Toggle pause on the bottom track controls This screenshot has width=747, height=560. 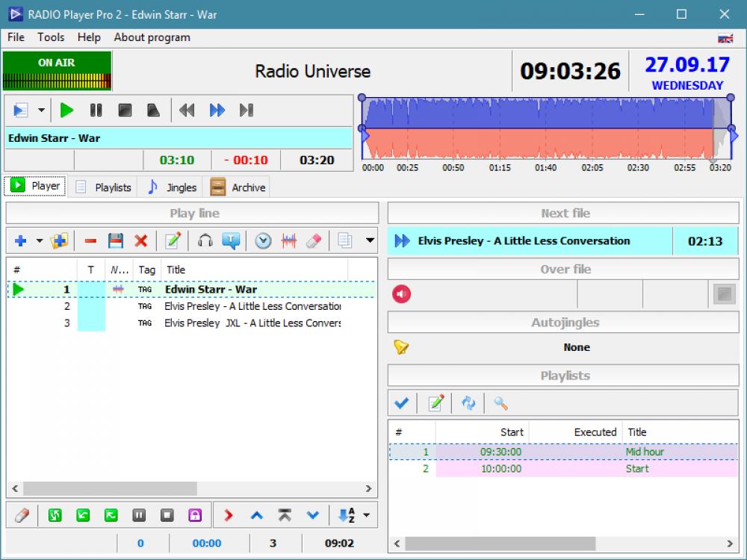(x=140, y=514)
